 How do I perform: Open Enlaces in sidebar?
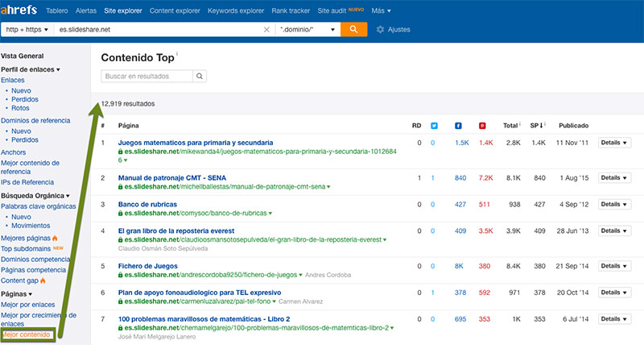tap(13, 80)
